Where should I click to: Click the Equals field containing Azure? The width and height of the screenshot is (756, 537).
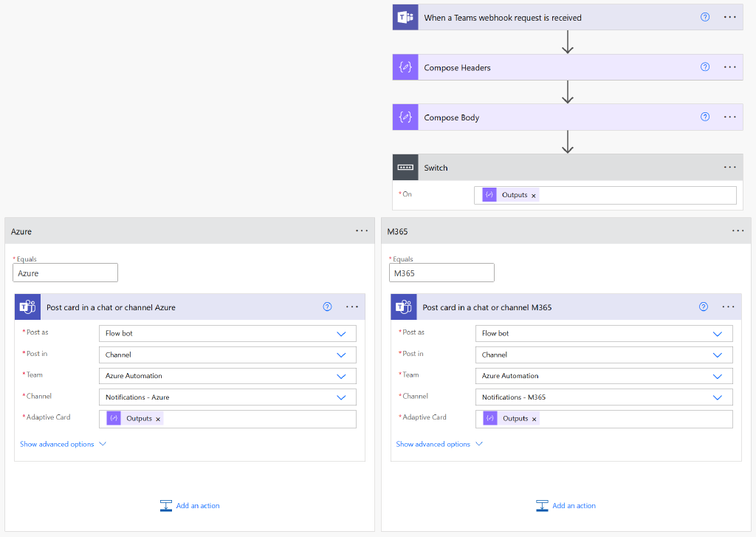click(x=65, y=273)
